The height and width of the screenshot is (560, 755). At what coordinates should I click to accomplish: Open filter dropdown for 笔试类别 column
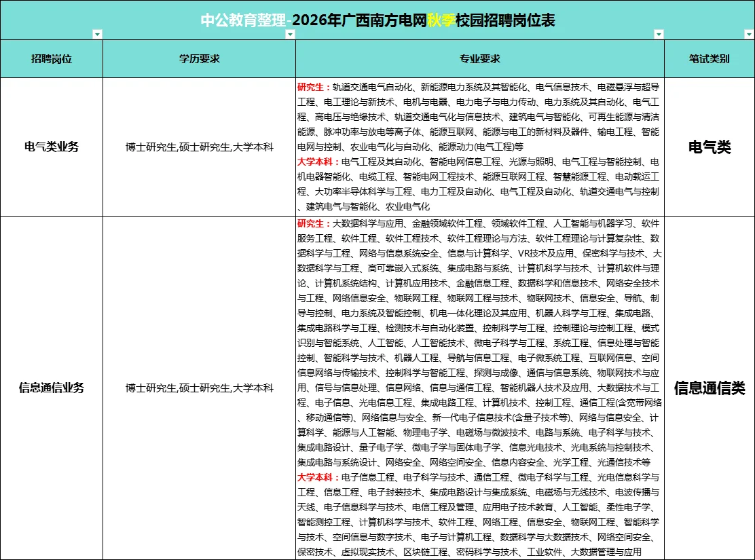[749, 34]
